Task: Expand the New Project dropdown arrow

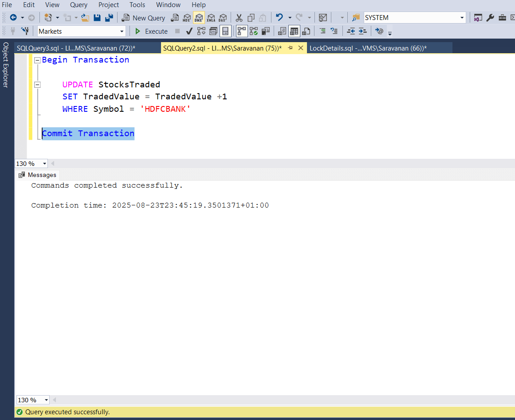Action: pos(58,18)
